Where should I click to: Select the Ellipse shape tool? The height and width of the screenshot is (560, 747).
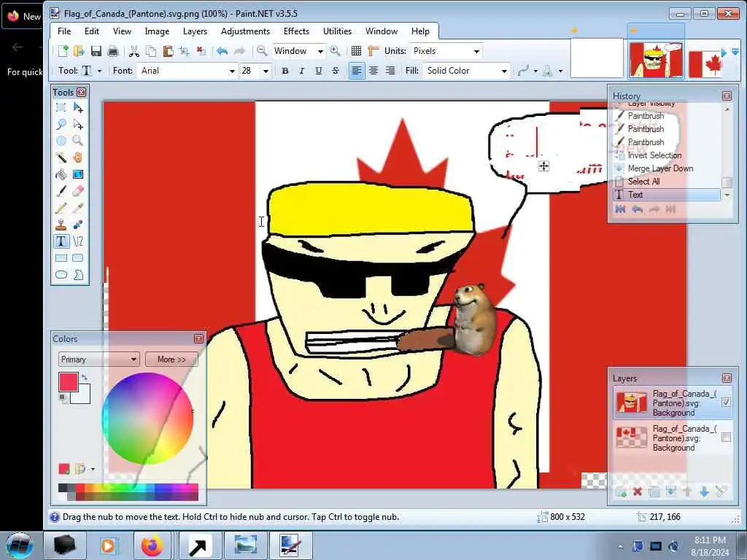(x=61, y=275)
